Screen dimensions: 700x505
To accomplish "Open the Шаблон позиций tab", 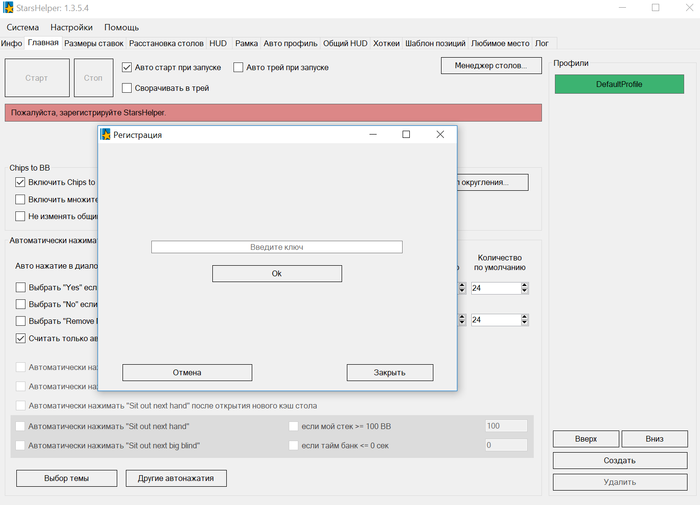I will coord(435,43).
